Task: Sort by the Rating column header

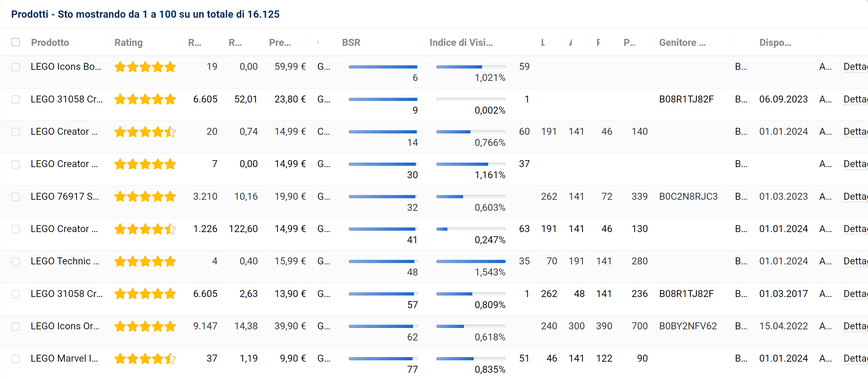Action: [x=129, y=42]
